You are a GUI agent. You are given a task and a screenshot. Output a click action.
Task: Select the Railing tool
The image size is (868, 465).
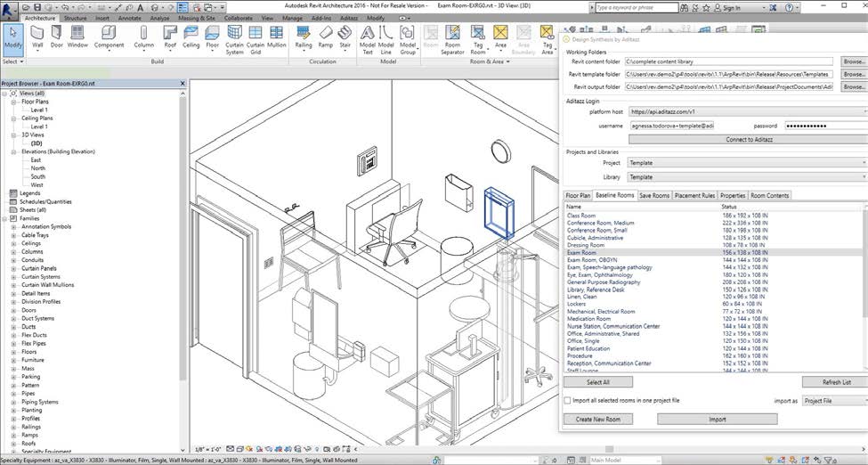304,37
